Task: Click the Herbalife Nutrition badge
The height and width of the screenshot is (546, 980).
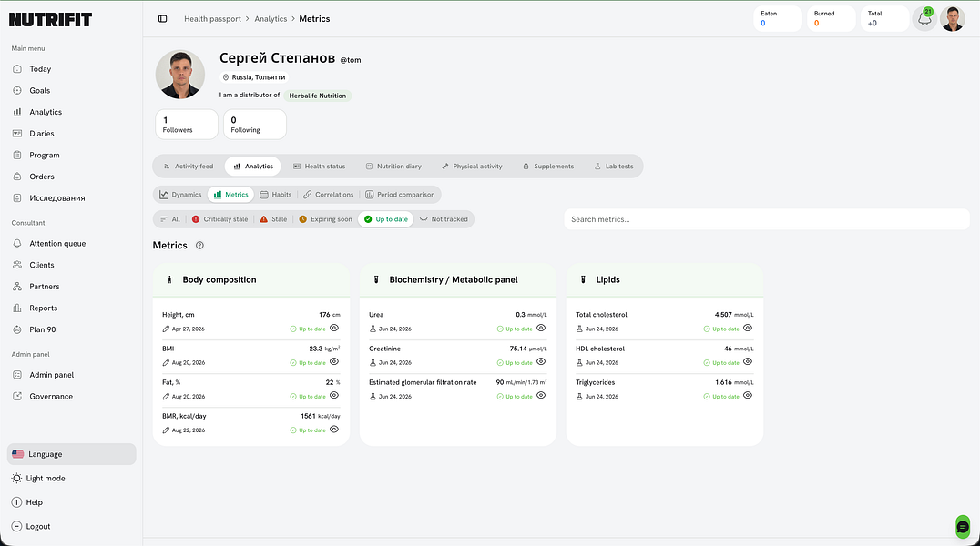Action: pyautogui.click(x=318, y=96)
